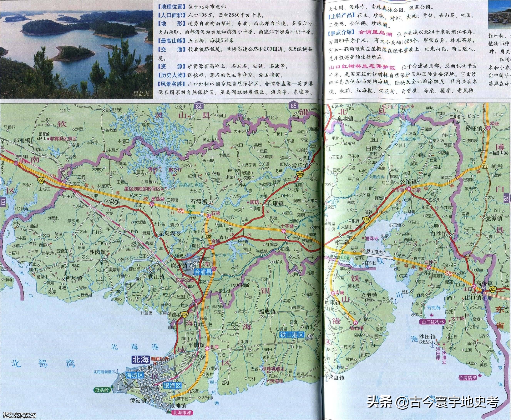Click the 220 road shield below 石湾镇
Screen dimensions: 511x420
pyautogui.click(x=208, y=237)
